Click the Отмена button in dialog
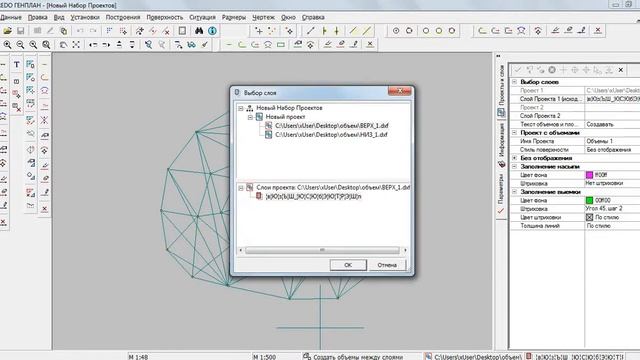640x360 pixels. tap(387, 265)
